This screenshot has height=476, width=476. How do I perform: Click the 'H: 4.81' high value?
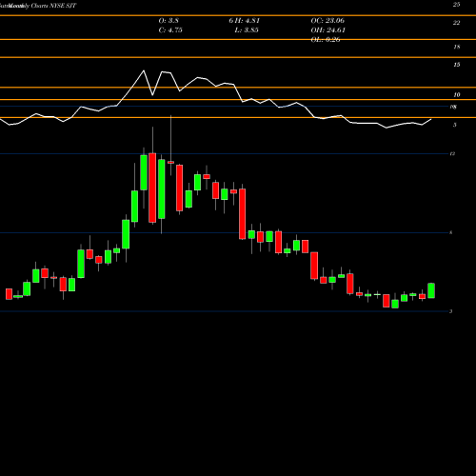[x=248, y=21]
